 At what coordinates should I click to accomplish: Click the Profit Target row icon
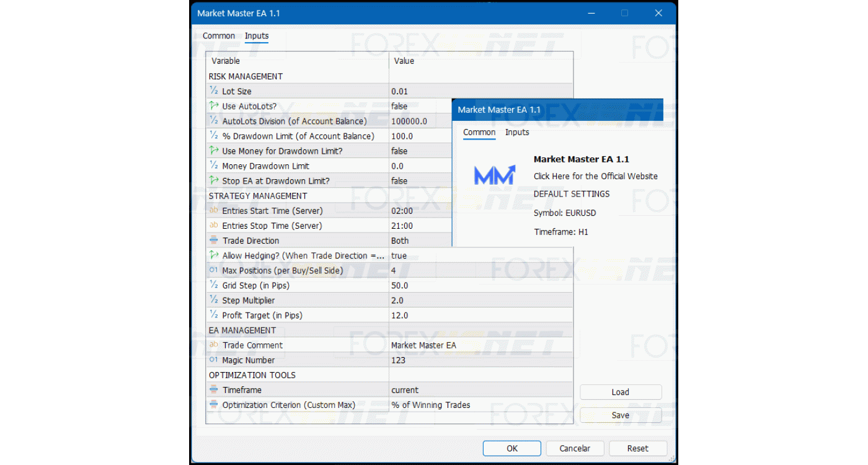tap(213, 315)
